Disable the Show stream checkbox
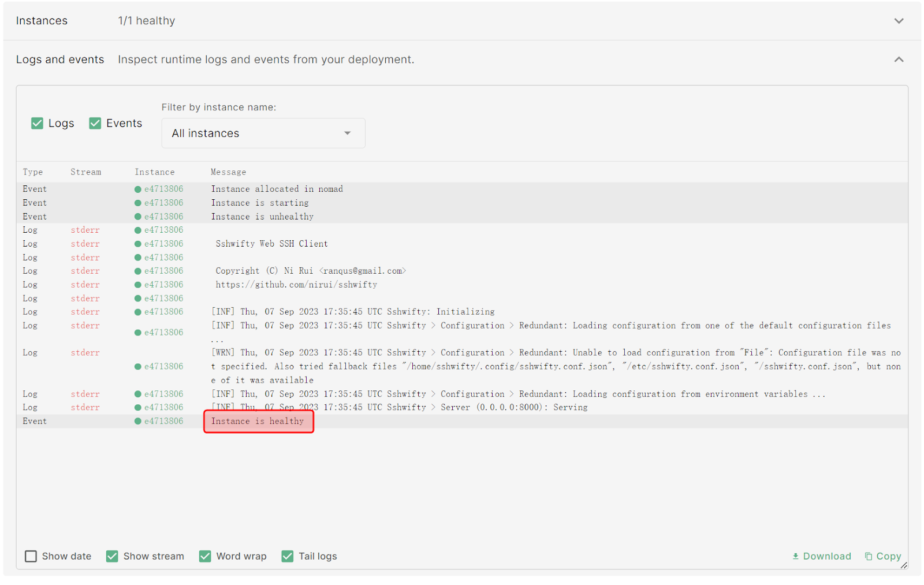 point(112,556)
